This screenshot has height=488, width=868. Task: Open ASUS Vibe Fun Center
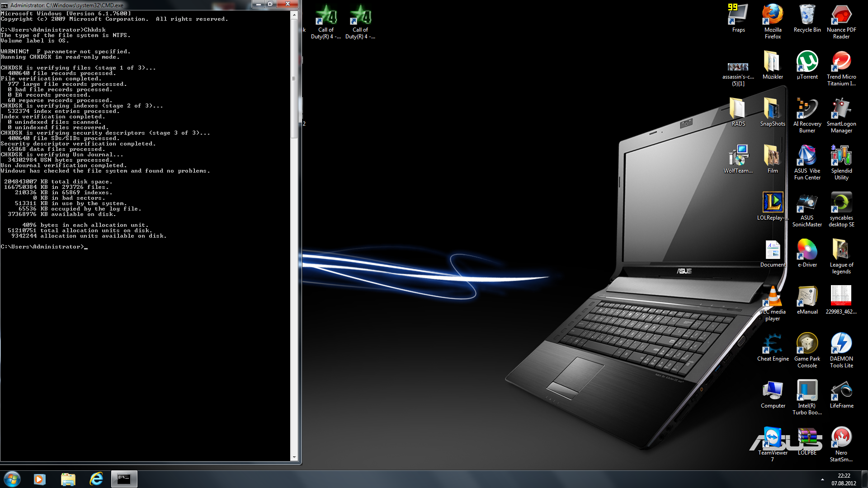pyautogui.click(x=807, y=162)
